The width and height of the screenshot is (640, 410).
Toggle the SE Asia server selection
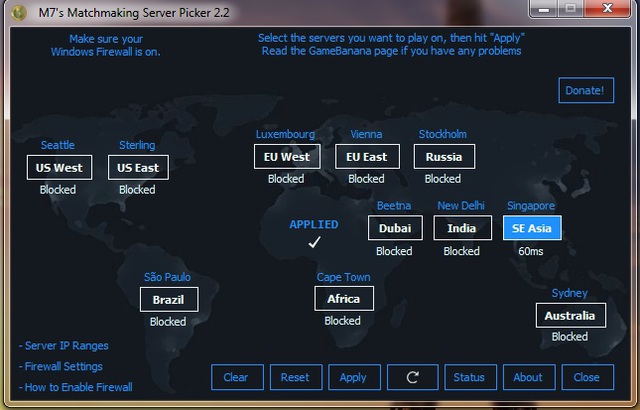tap(532, 228)
